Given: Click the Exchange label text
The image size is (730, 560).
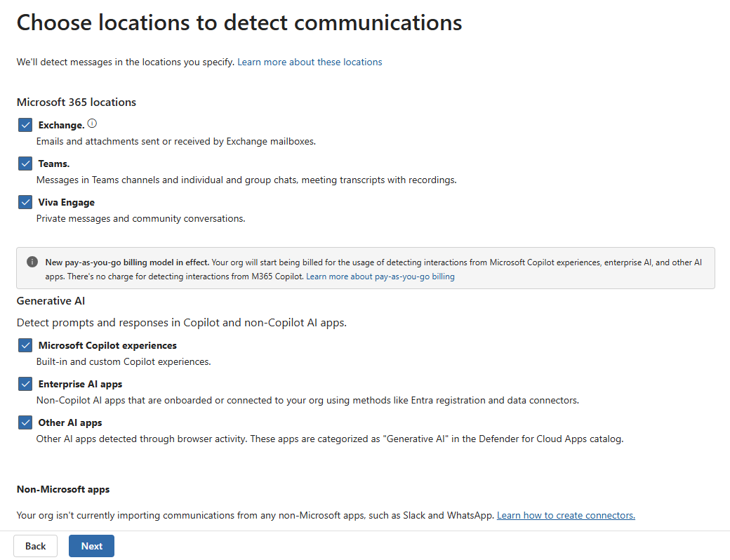Looking at the screenshot, I should 61,125.
